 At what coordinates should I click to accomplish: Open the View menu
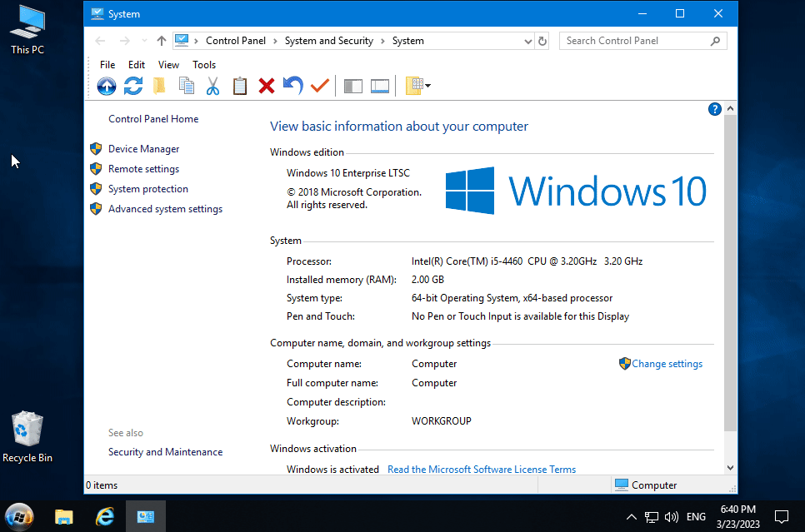point(168,65)
